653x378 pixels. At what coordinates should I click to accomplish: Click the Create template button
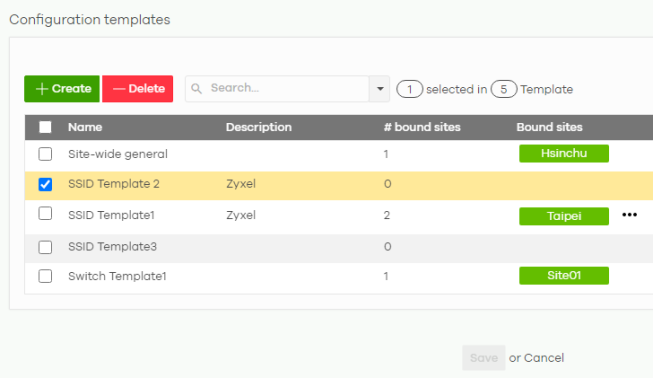coord(62,89)
